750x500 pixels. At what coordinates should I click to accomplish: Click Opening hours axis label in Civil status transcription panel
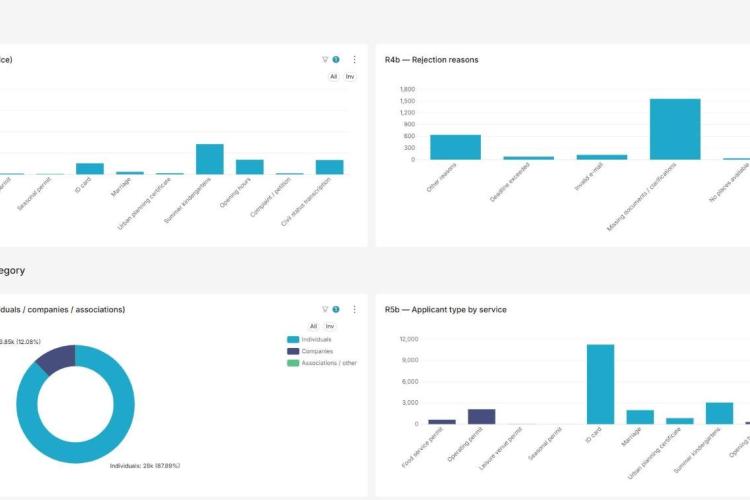tap(235, 193)
